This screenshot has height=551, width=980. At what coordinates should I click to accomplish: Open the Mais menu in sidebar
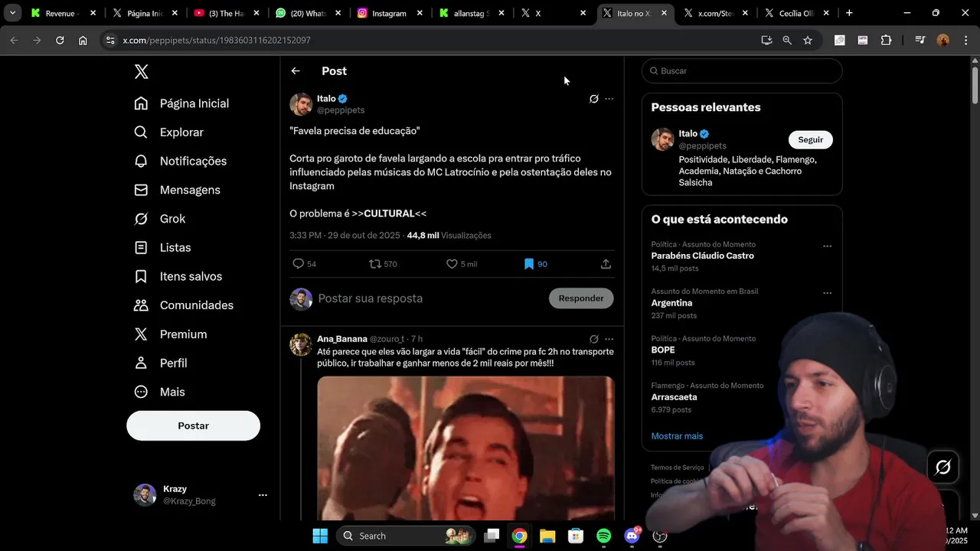pyautogui.click(x=159, y=392)
